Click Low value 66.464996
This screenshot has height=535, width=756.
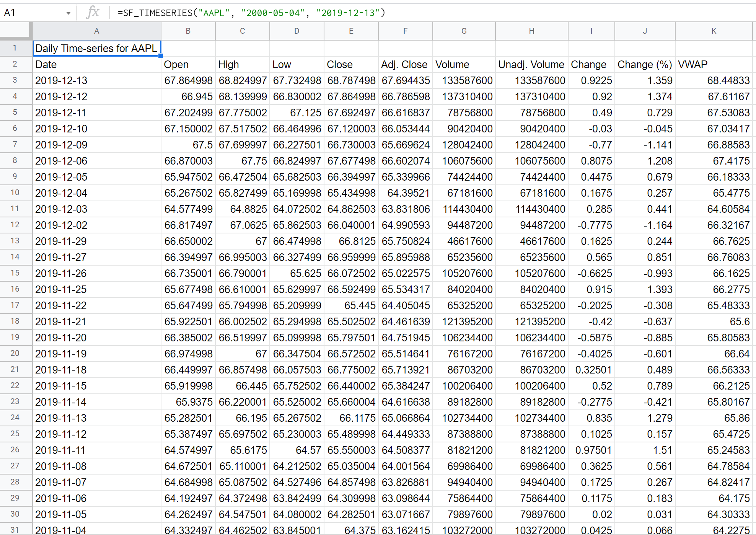click(x=297, y=129)
